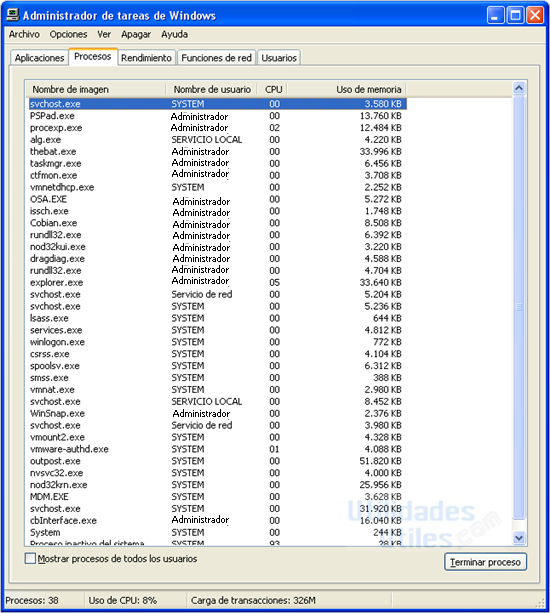This screenshot has width=550, height=613.
Task: Open the Ayuda menu
Action: click(x=174, y=34)
